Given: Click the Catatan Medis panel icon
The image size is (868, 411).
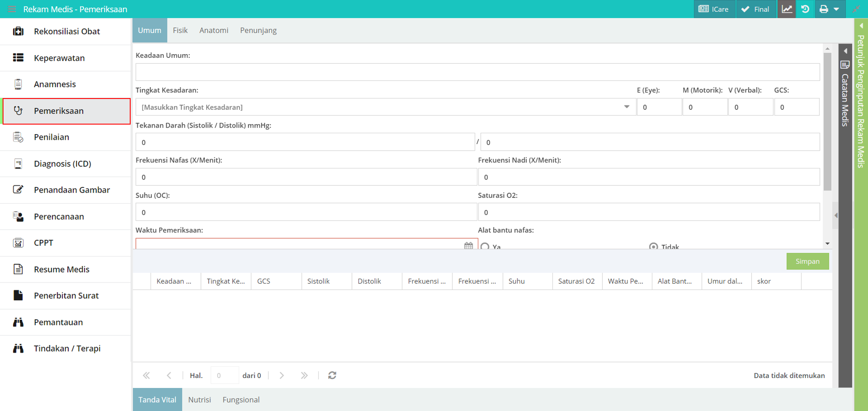Looking at the screenshot, I should tap(845, 65).
